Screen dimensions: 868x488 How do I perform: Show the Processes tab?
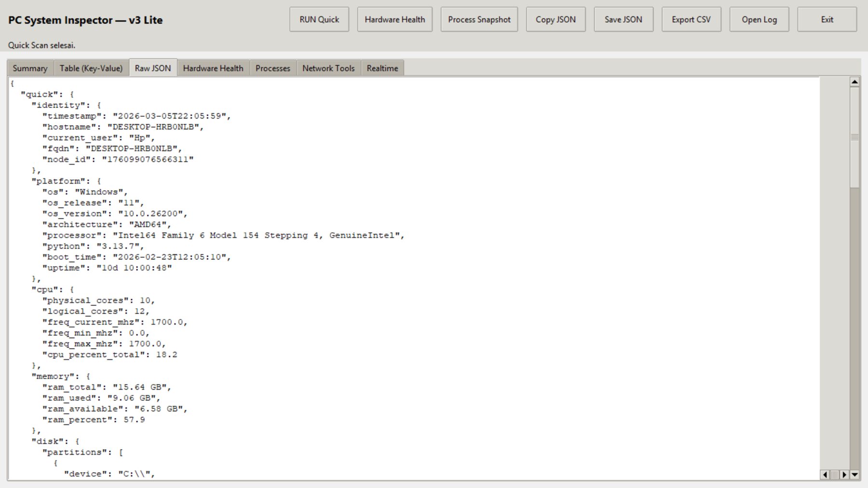[x=272, y=68]
